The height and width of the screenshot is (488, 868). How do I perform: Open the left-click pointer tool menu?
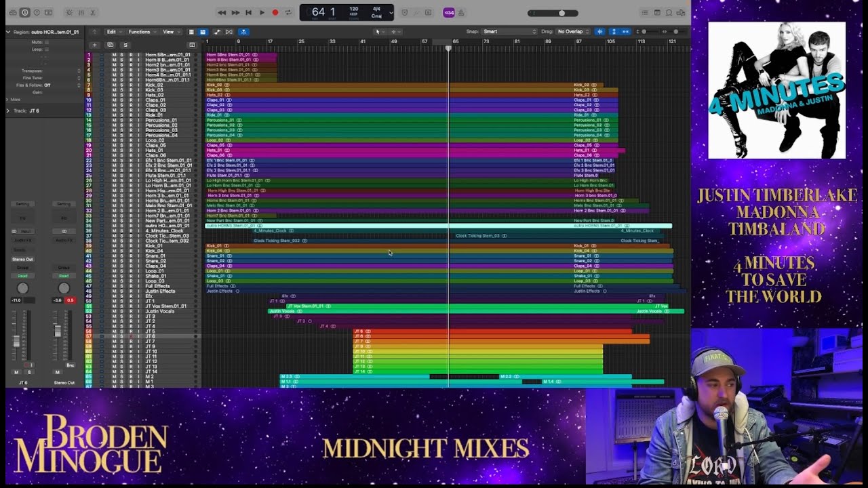click(x=379, y=32)
